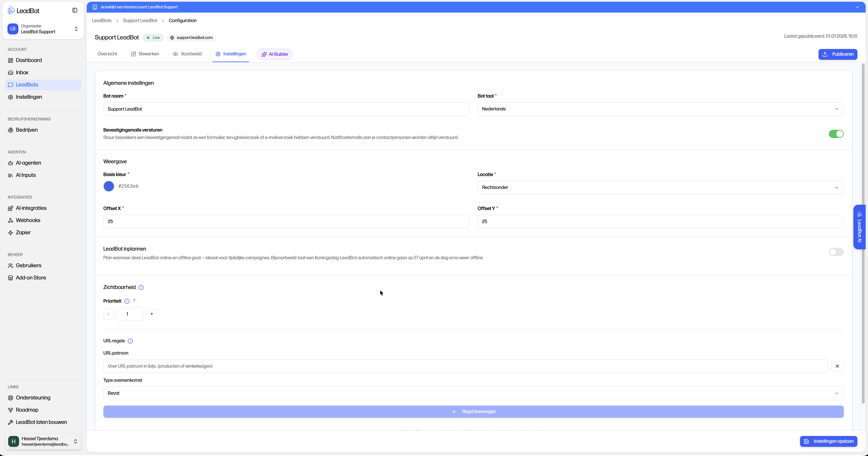Enable the LeadBot inplannen toggle
The height and width of the screenshot is (456, 868).
coord(836,252)
